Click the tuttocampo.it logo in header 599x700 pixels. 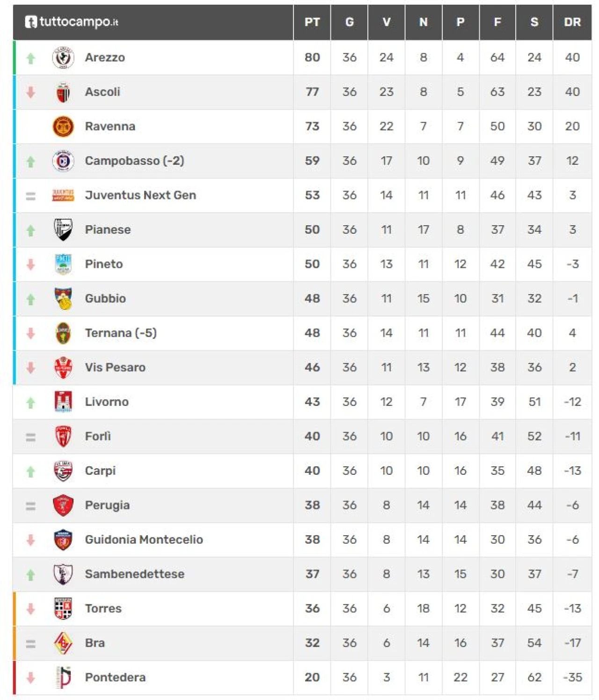[x=72, y=22]
